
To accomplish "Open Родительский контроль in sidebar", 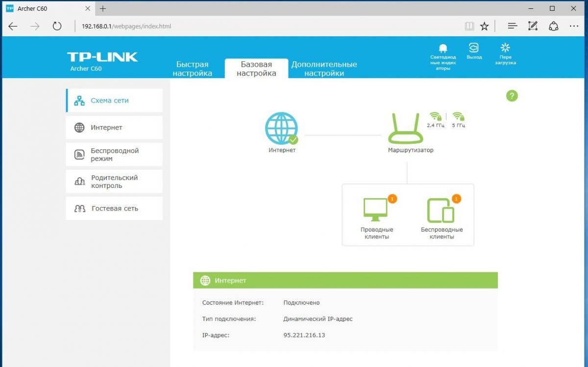I will tap(114, 182).
